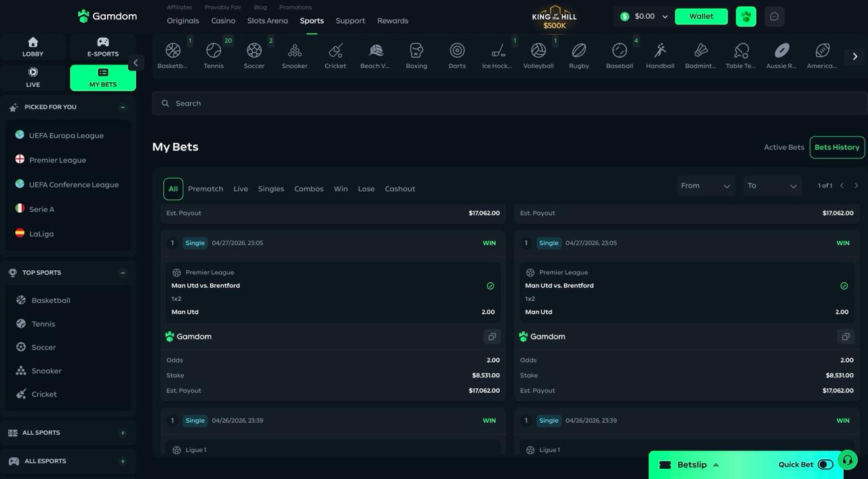Select the American Football icon in carousel
The width and height of the screenshot is (868, 479).
point(822,56)
